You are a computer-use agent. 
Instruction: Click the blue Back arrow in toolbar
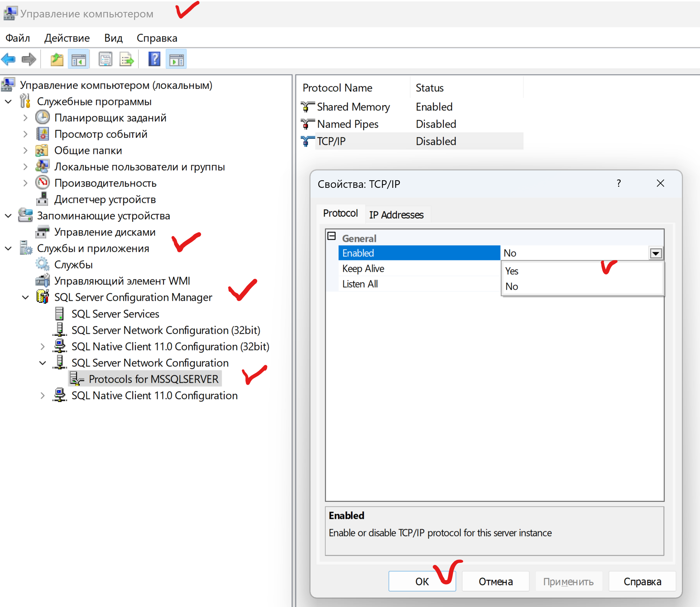coord(9,59)
